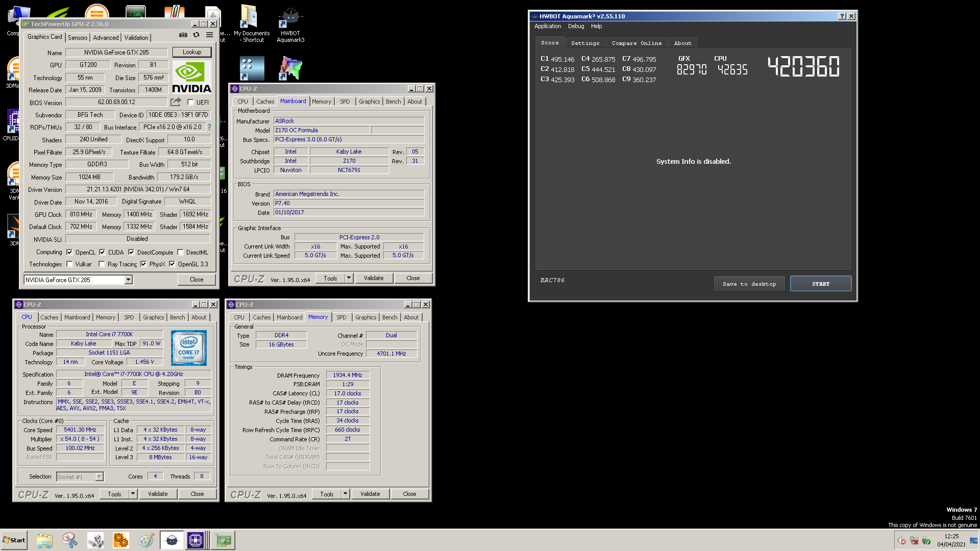Expand Tools arrow in CPU-Z Memory window
980x551 pixels.
(x=346, y=494)
